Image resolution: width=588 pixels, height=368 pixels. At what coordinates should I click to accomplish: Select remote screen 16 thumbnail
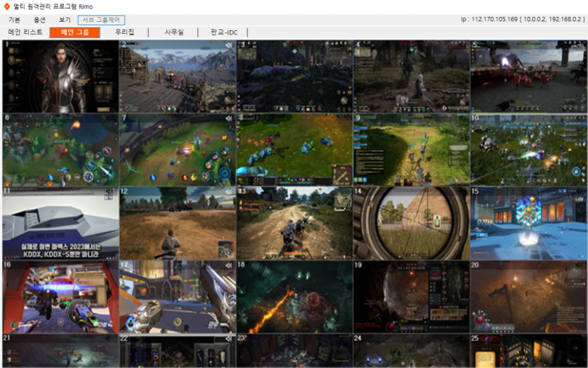[x=61, y=297]
